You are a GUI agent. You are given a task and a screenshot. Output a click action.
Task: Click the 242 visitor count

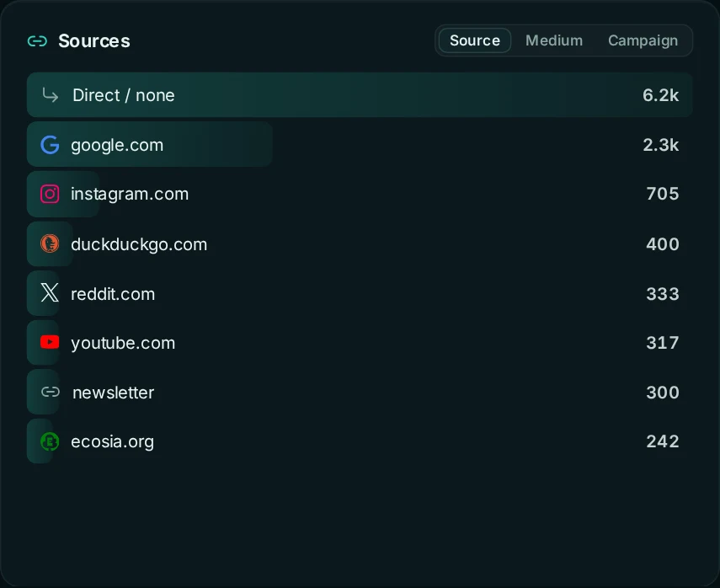pos(662,441)
